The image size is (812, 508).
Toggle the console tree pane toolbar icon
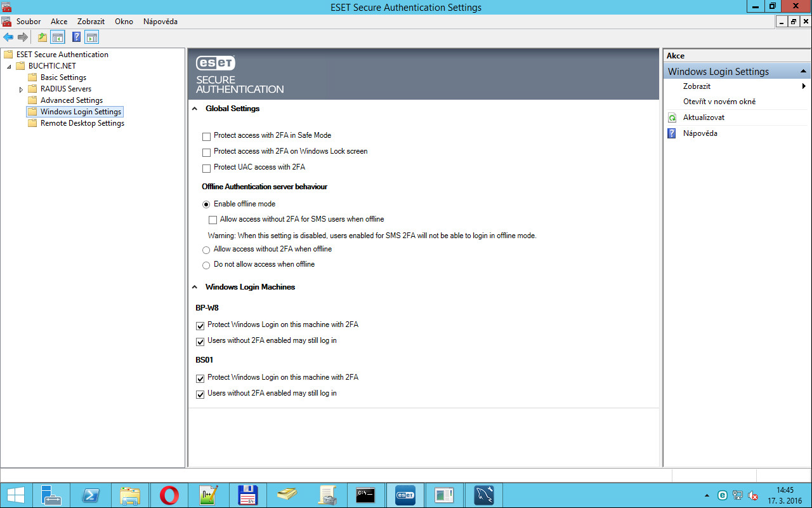(x=58, y=37)
